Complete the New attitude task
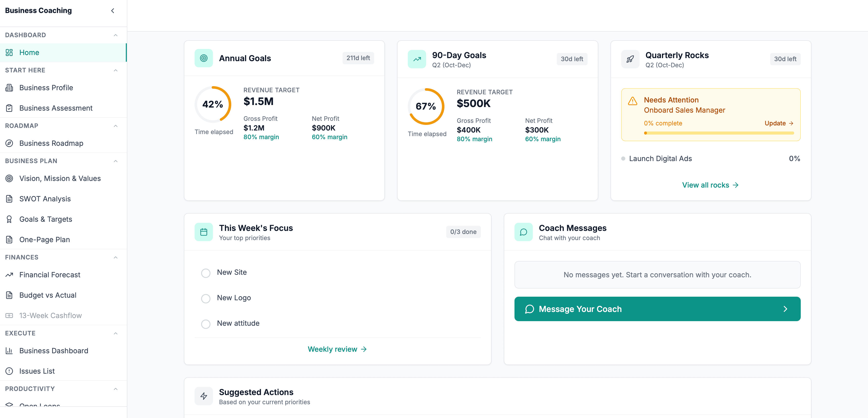 tap(206, 324)
